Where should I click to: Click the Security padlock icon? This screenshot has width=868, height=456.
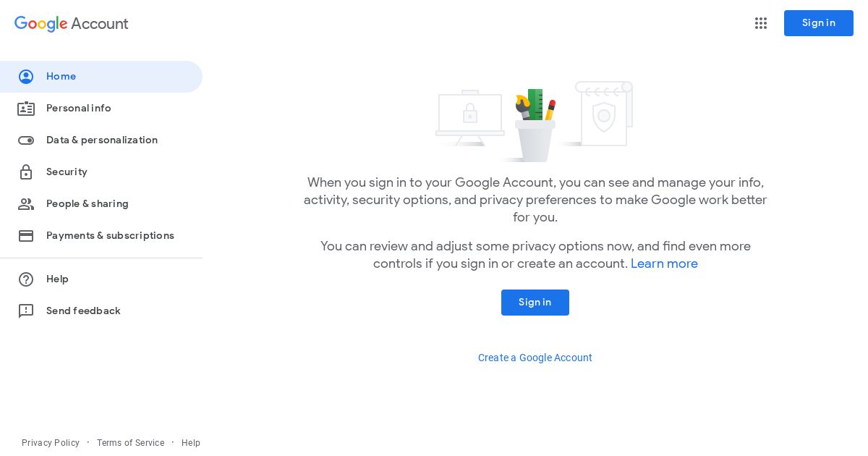click(26, 172)
